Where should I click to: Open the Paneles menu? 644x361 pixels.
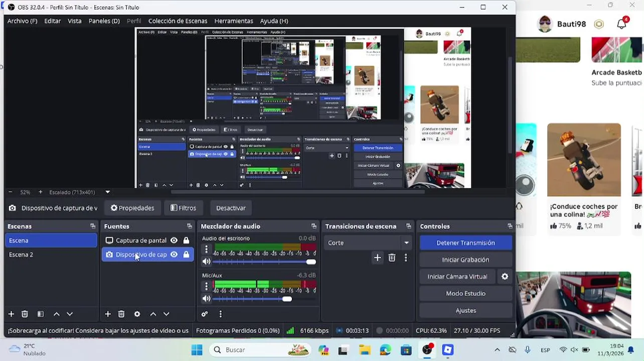click(104, 21)
